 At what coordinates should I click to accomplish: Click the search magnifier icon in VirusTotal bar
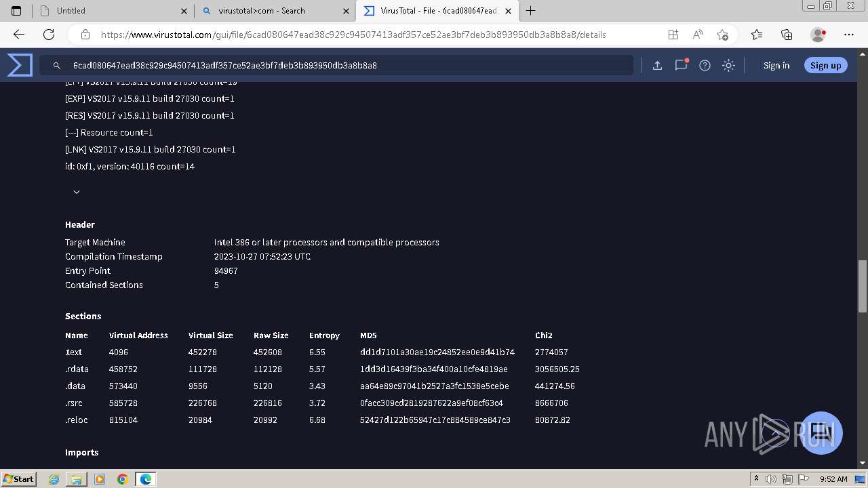tap(57, 66)
